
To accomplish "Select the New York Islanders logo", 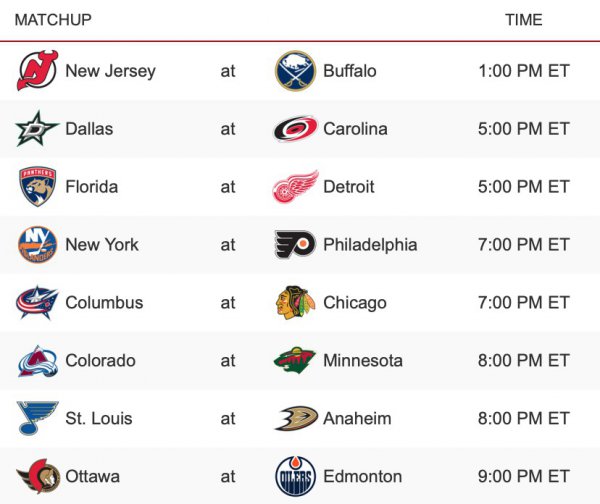I will click(x=38, y=245).
